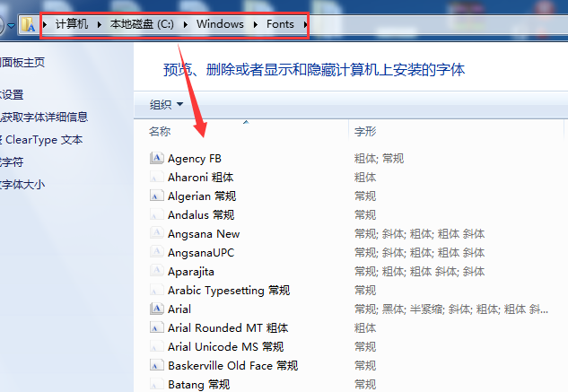Open the 获取字体详细信息 link
The image size is (568, 392).
click(44, 117)
